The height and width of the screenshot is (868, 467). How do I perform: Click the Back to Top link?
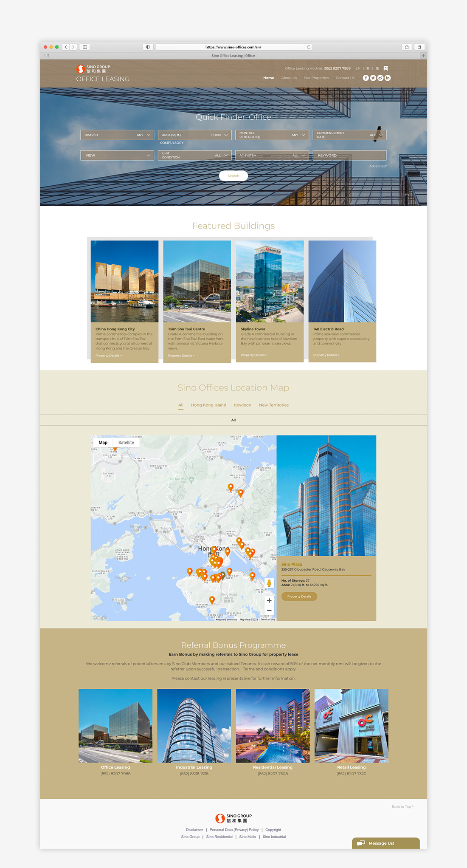point(402,806)
